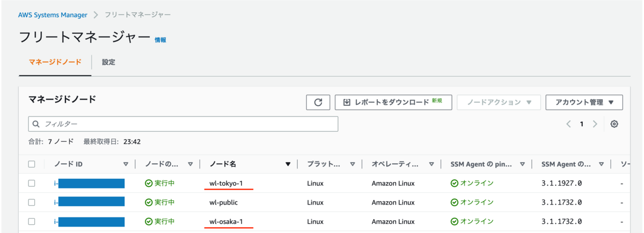Sort by プラットフォーム column arrow
This screenshot has height=233, width=644.
pos(353,164)
